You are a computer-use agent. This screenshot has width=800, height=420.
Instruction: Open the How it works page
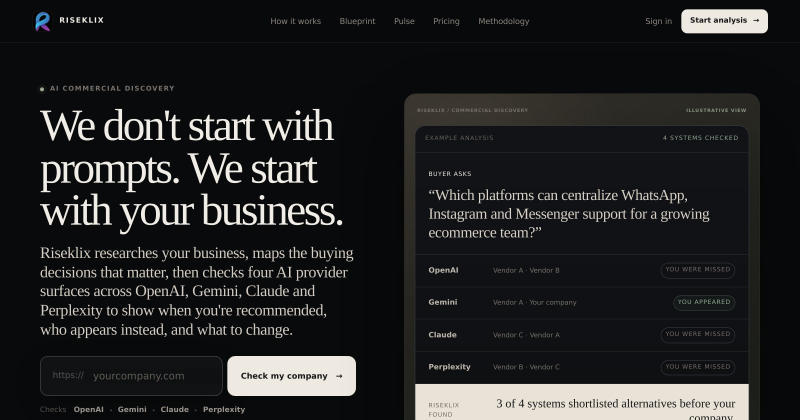coord(295,21)
